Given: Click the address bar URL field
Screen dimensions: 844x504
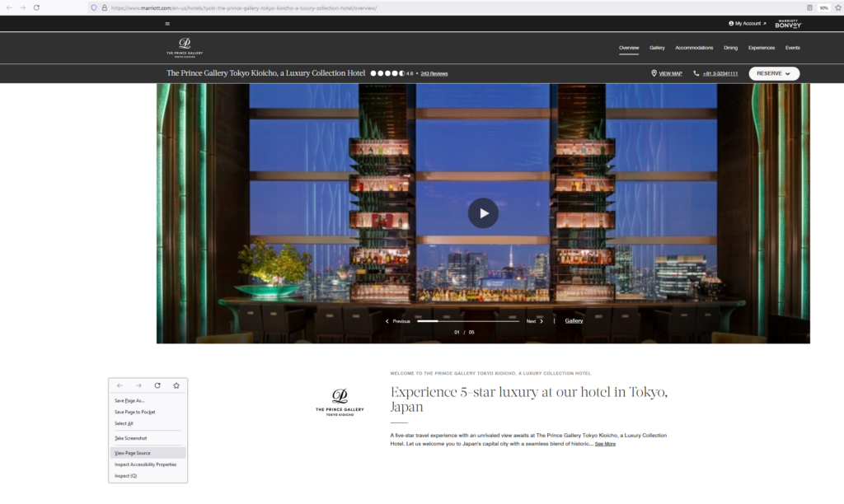Looking at the screenshot, I should click(247, 7).
